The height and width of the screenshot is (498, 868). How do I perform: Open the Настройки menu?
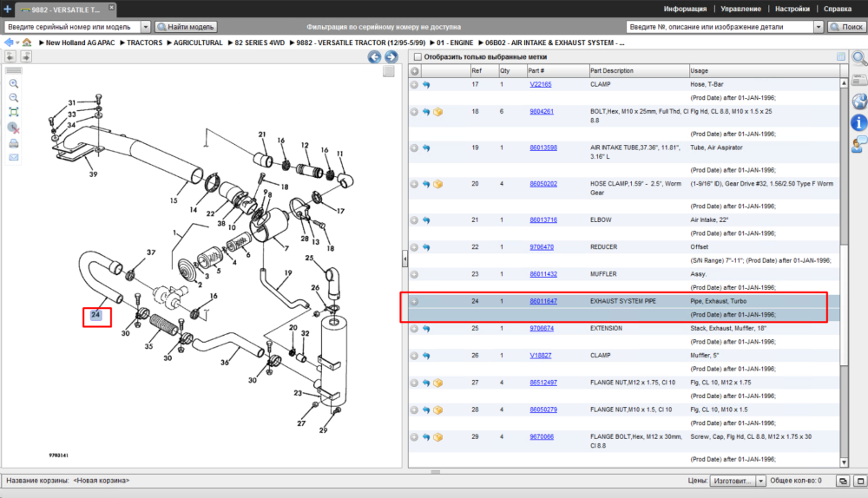tap(792, 9)
